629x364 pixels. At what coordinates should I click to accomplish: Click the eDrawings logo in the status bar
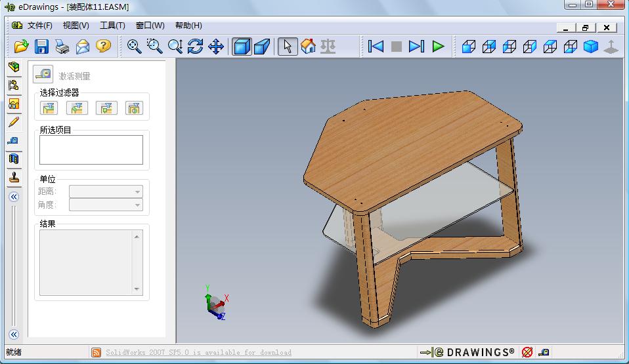[467, 352]
